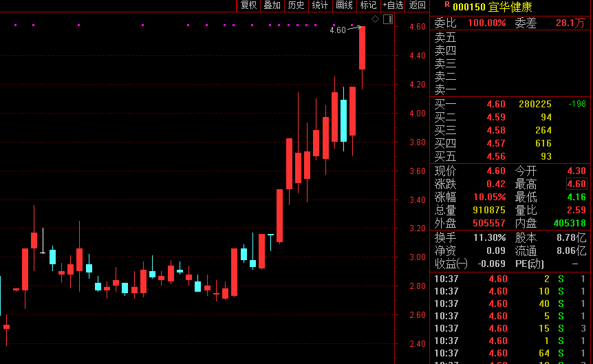
Task: Open the 叠加 overlay option
Action: (272, 6)
